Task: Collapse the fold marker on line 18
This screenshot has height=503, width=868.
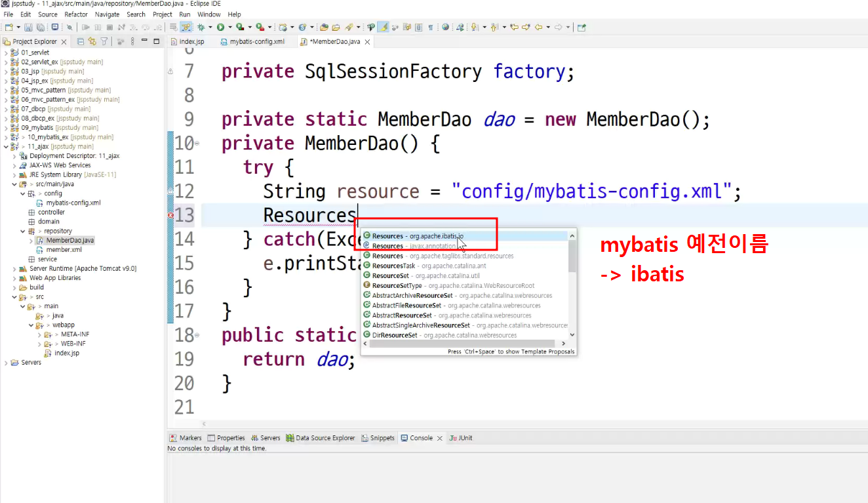Action: coord(197,335)
